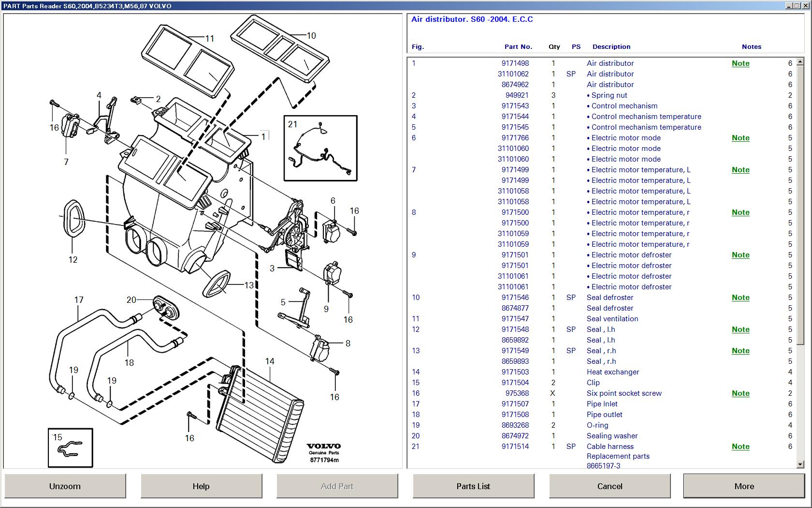
Task: Click callout number 17 for the inlet pipe
Action: [79, 300]
